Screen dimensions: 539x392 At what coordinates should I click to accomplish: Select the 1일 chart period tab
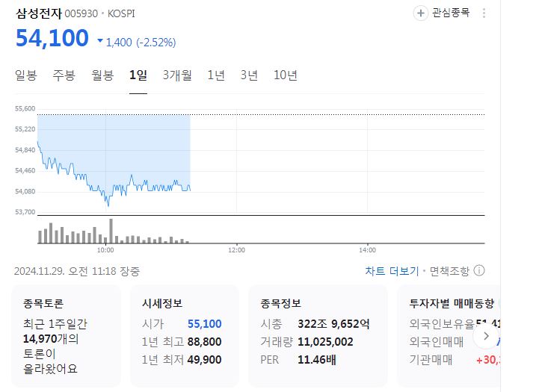tap(138, 75)
